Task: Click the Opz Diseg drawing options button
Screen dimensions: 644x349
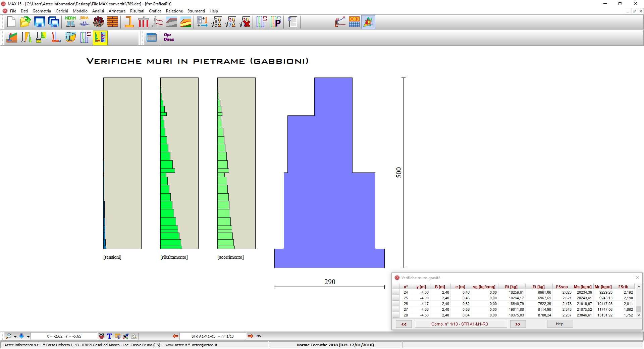Action: (x=169, y=37)
